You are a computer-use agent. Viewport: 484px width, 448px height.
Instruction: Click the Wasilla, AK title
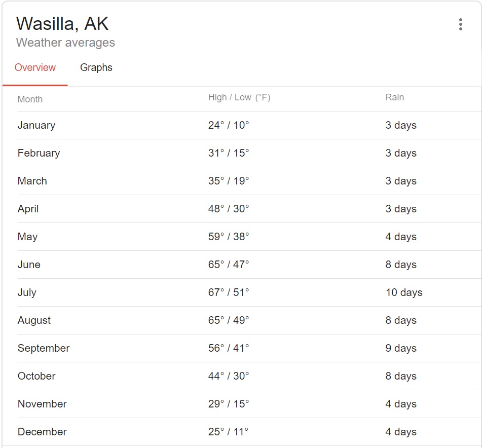(x=62, y=24)
